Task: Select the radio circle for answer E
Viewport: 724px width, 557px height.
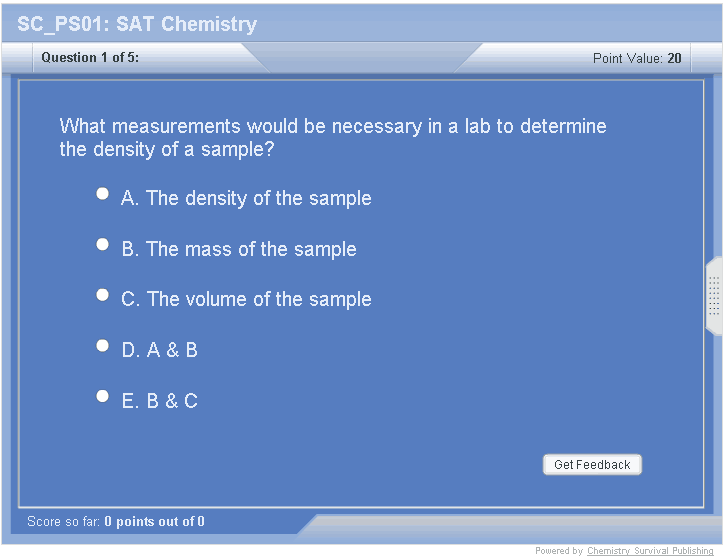Action: click(102, 396)
